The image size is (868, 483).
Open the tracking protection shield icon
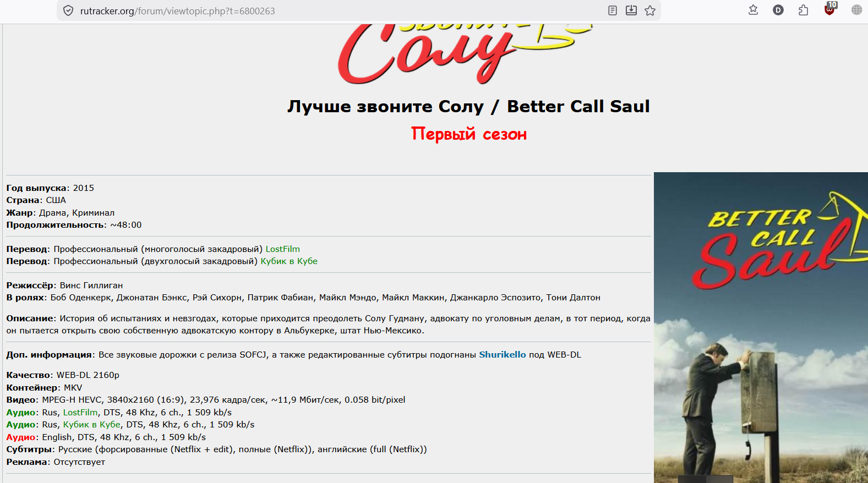click(x=68, y=10)
